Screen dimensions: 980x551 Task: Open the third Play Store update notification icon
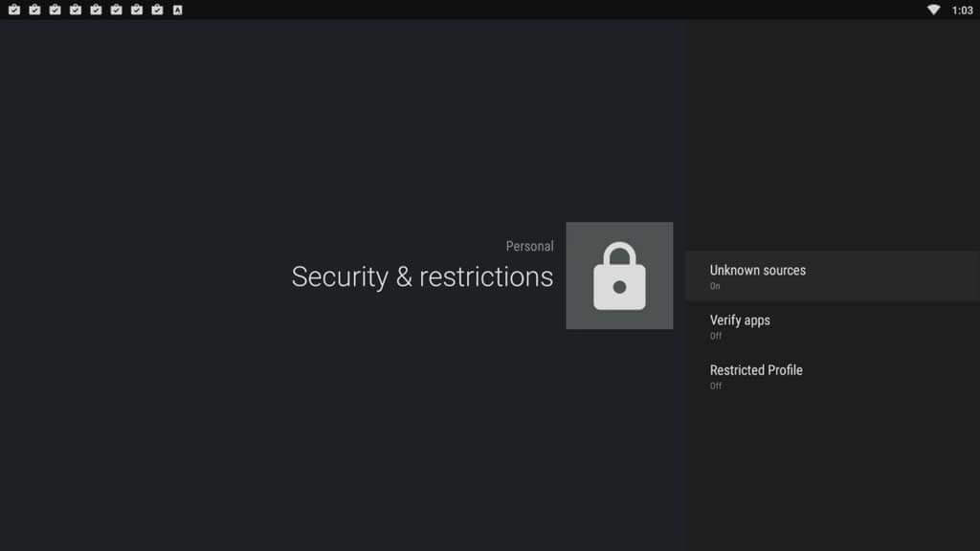pos(55,10)
